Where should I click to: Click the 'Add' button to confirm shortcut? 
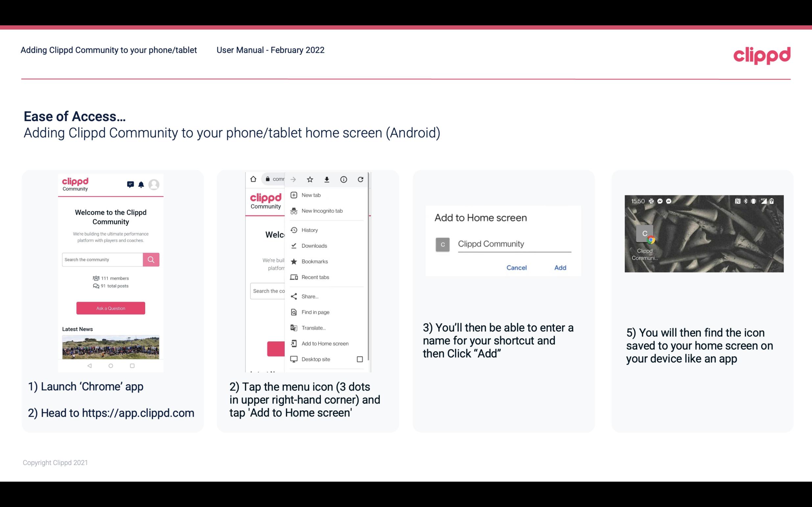coord(559,267)
